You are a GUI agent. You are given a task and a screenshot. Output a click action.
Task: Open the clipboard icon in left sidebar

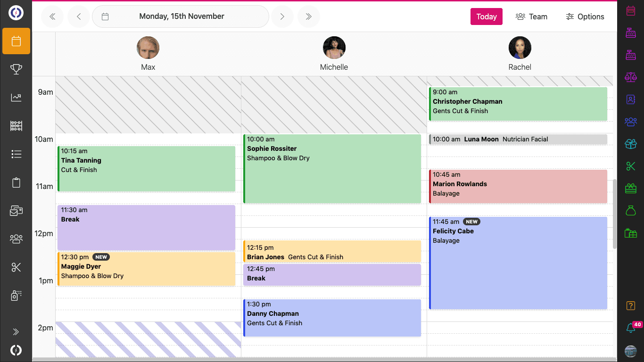coord(16,182)
